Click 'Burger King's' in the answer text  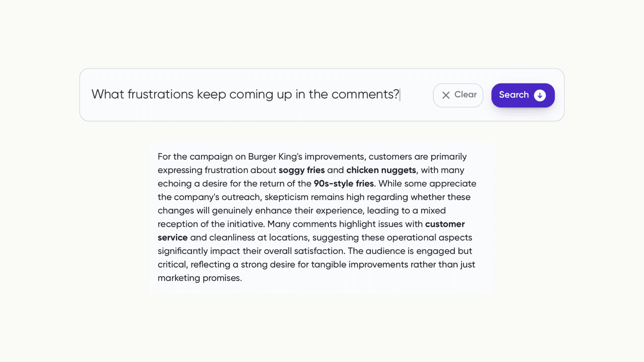click(275, 157)
